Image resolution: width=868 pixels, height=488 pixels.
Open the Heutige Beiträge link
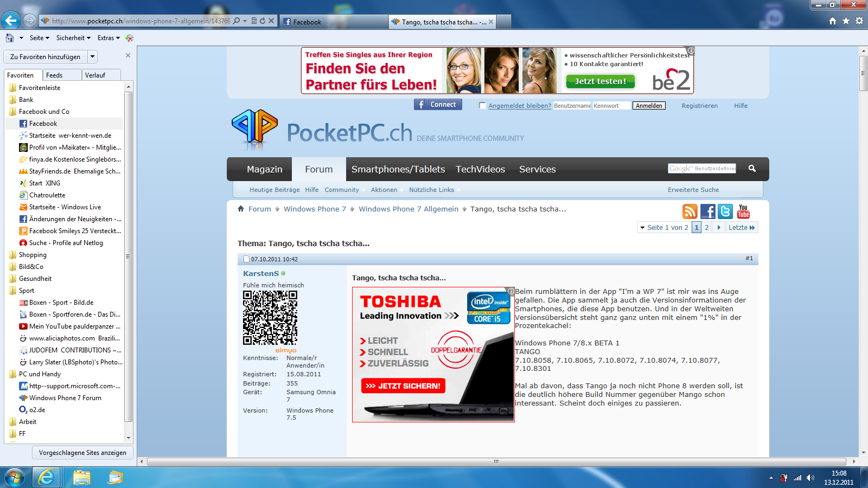coord(275,190)
